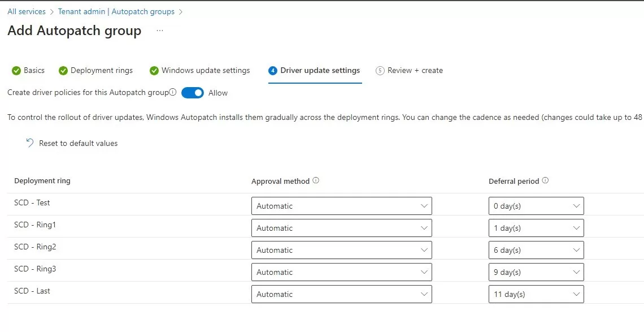Click info icon next to Create driver policies

(173, 92)
